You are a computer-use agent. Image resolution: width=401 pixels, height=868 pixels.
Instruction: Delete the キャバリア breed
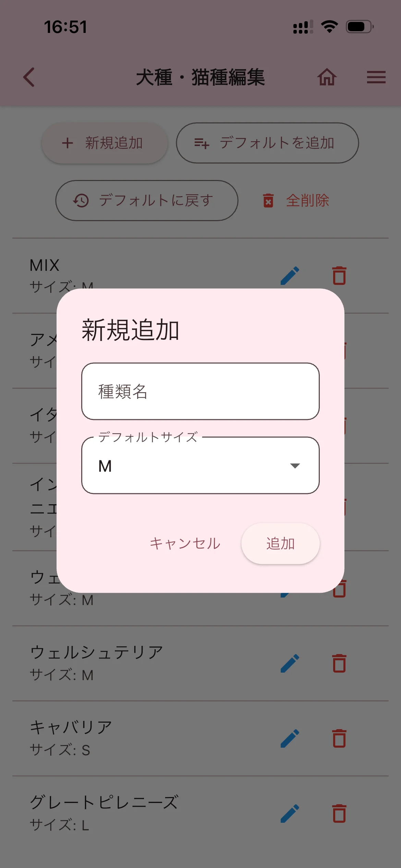339,738
